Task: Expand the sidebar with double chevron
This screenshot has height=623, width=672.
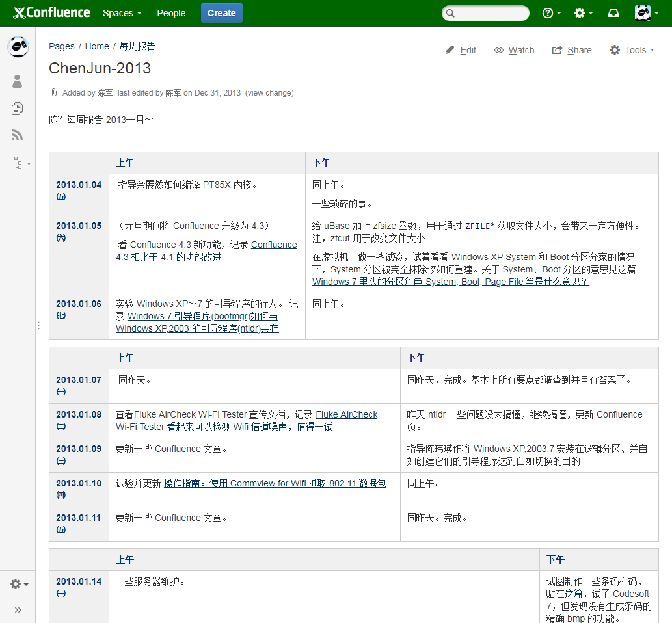Action: [x=18, y=609]
